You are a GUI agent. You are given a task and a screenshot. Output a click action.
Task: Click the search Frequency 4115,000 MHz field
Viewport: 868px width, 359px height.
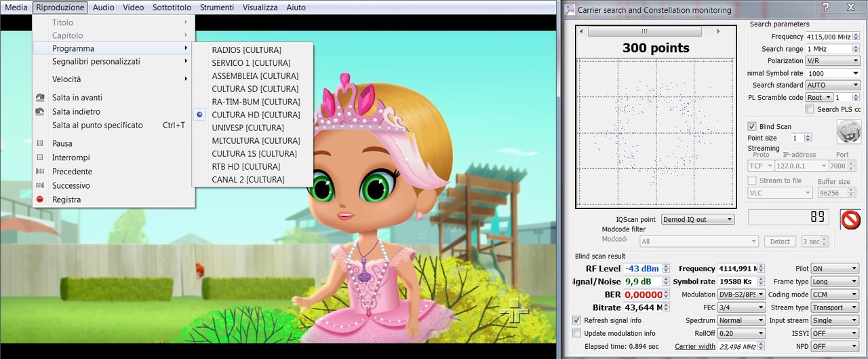coord(833,37)
